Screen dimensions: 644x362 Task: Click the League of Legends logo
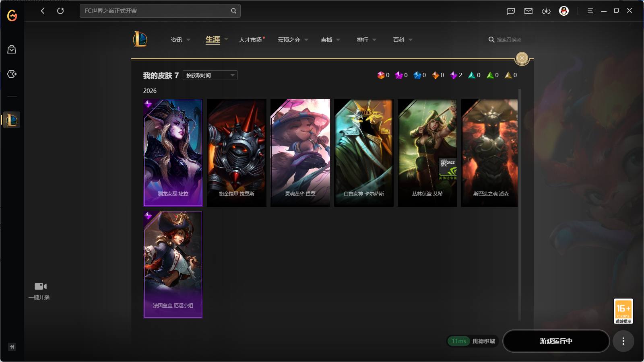(x=140, y=39)
